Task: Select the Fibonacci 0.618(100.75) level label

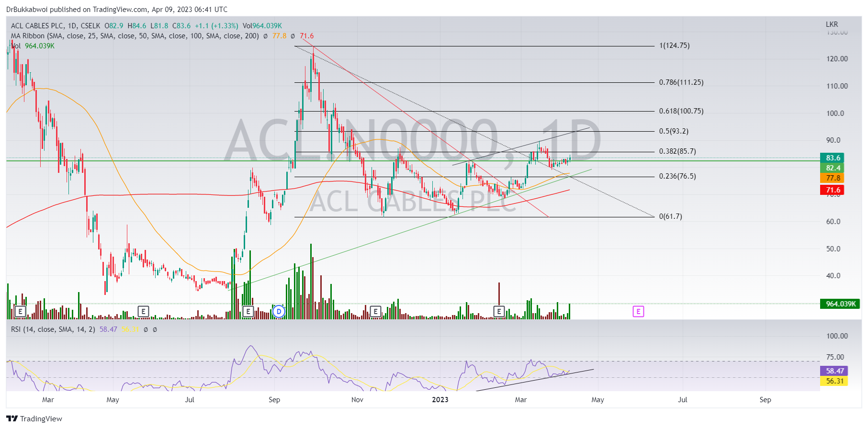Action: point(681,111)
